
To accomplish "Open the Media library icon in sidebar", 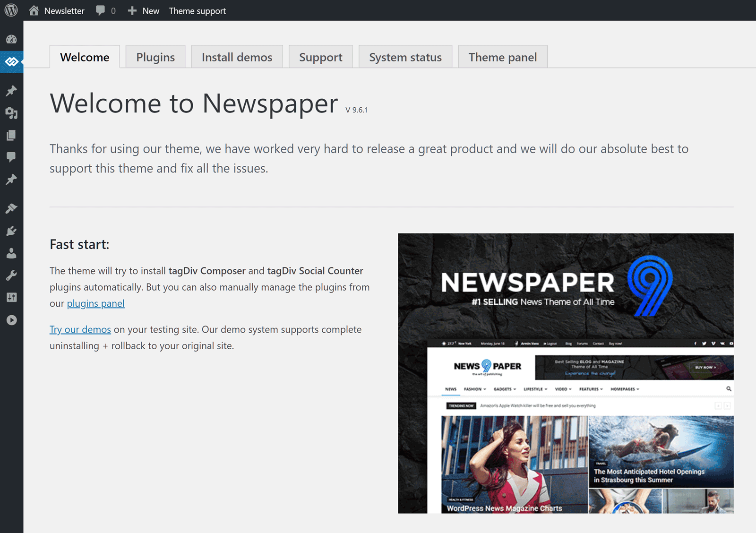I will pyautogui.click(x=11, y=113).
